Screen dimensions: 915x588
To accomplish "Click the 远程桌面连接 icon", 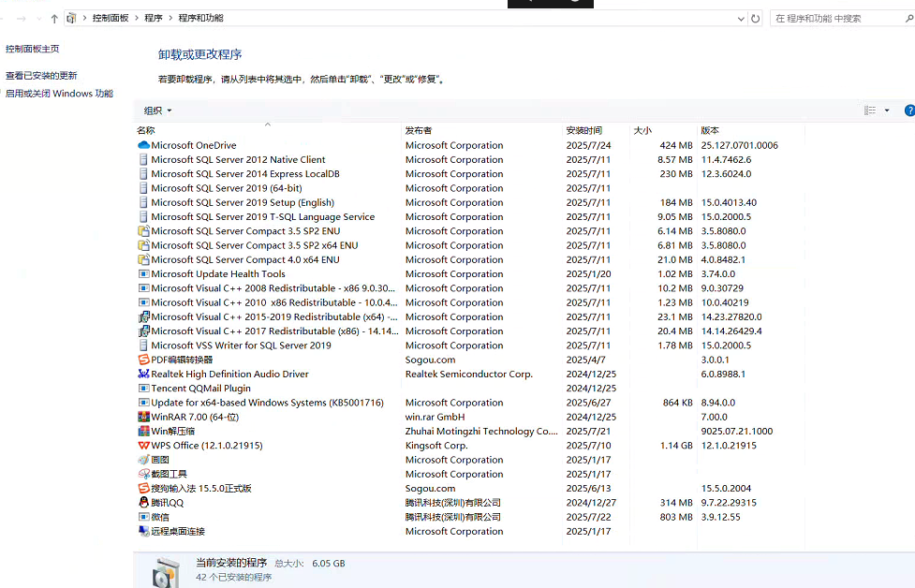I will coord(143,531).
